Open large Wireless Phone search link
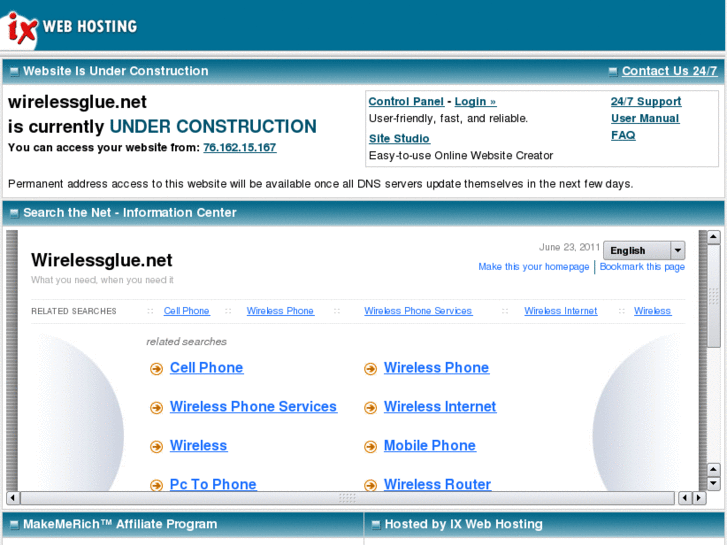Screen dimensions: 727x545 [436, 368]
